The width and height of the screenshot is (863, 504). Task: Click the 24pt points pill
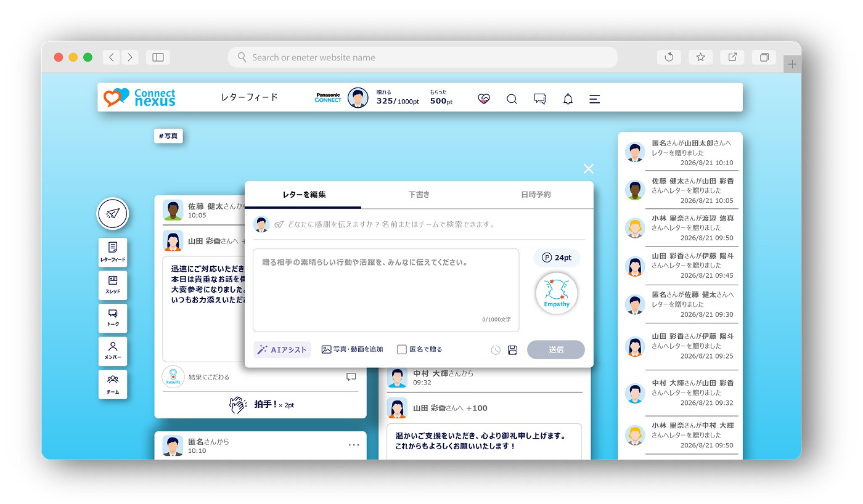(557, 258)
